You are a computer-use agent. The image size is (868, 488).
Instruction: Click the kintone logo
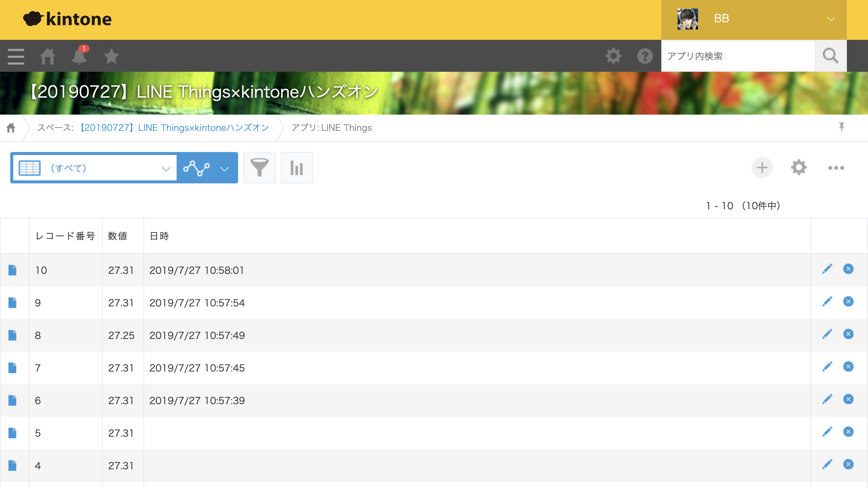click(x=68, y=19)
